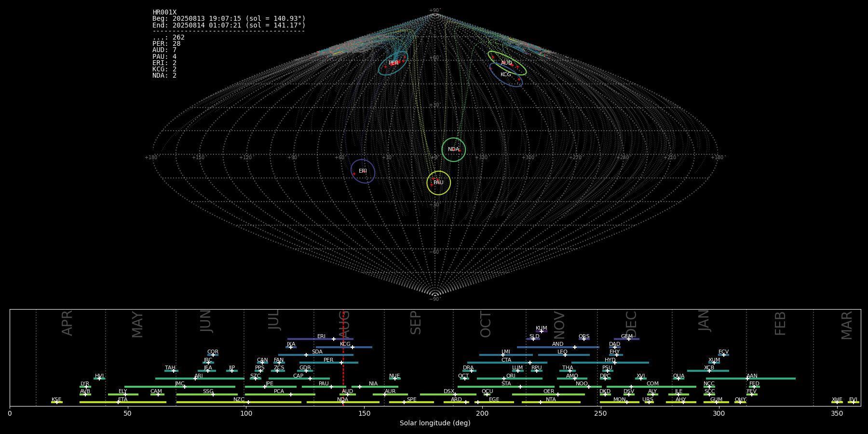This screenshot has width=868, height=434.
Task: Click the -90° south pole label
Action: 435,299
